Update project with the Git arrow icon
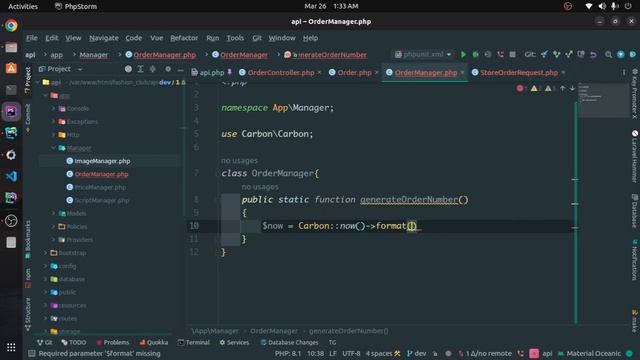The height and width of the screenshot is (360, 640). click(544, 54)
